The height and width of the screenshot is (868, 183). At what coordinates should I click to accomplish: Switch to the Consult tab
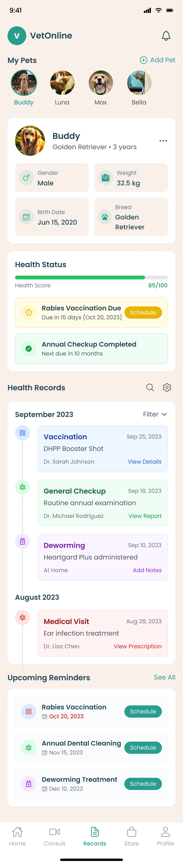click(x=54, y=836)
